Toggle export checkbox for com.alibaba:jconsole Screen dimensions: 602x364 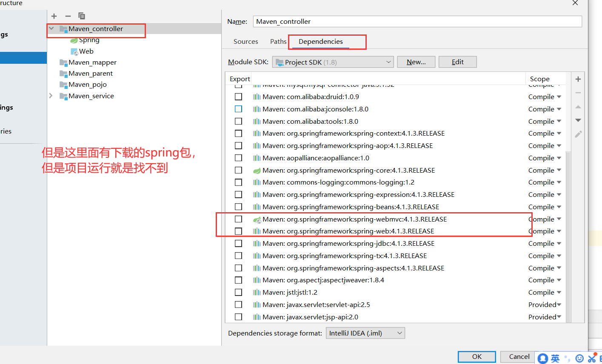(x=238, y=109)
